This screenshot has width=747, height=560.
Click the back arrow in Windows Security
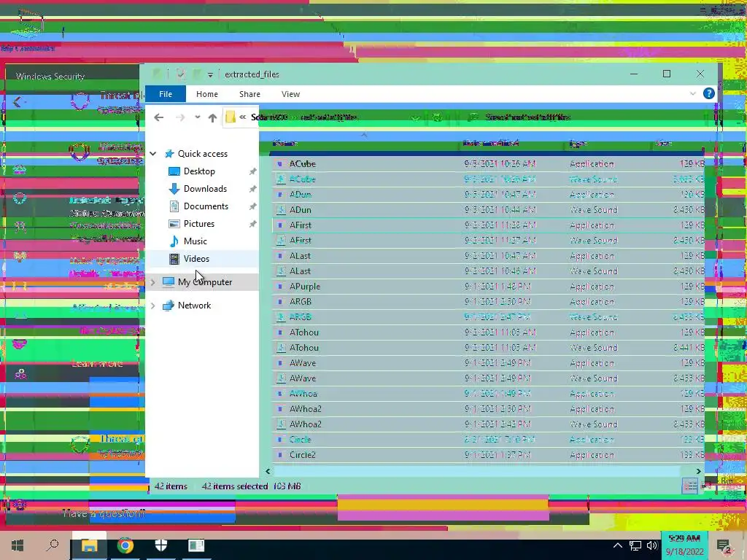(18, 102)
